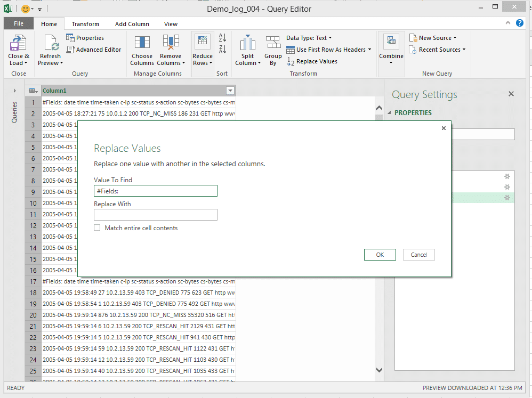Viewport: 532px width, 398px height.
Task: Open the Column1 filter dropdown
Action: pyautogui.click(x=230, y=91)
